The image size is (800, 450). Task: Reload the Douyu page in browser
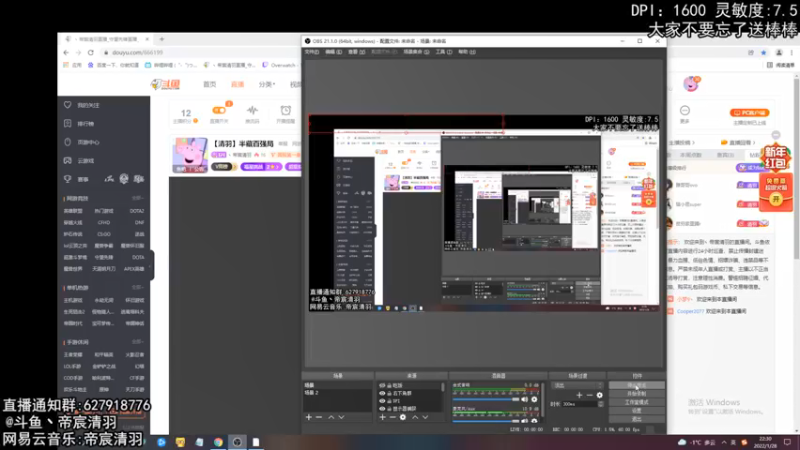[x=91, y=53]
